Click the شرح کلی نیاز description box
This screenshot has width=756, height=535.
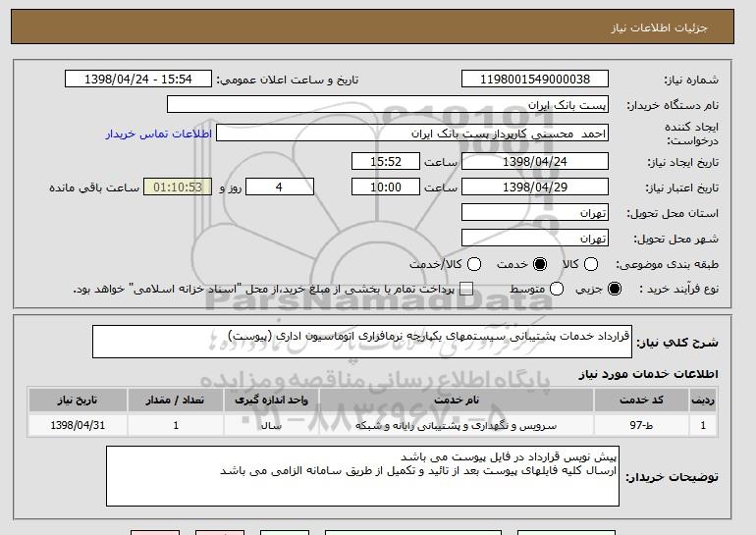(362, 342)
